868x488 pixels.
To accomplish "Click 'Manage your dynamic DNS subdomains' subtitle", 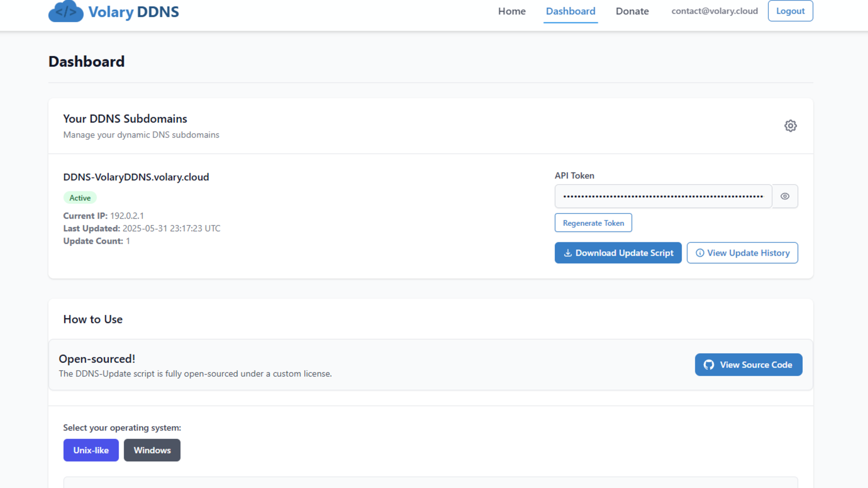I will pos(141,135).
